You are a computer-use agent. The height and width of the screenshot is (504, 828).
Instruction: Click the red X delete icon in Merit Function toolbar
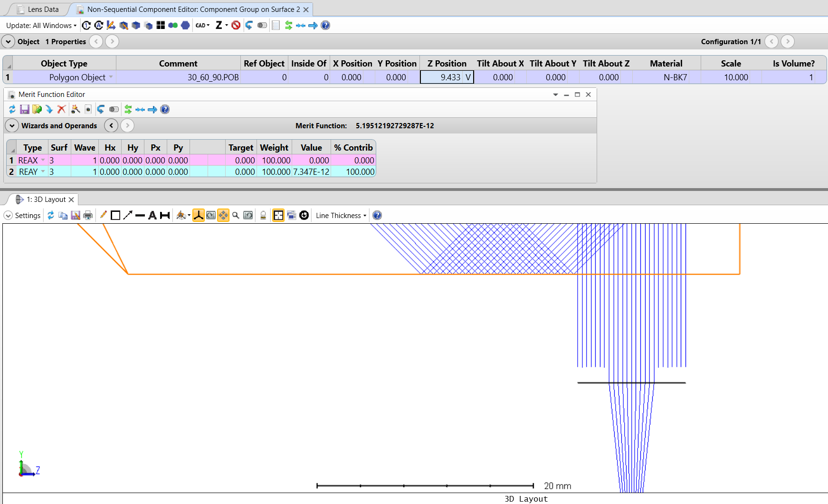coord(61,109)
